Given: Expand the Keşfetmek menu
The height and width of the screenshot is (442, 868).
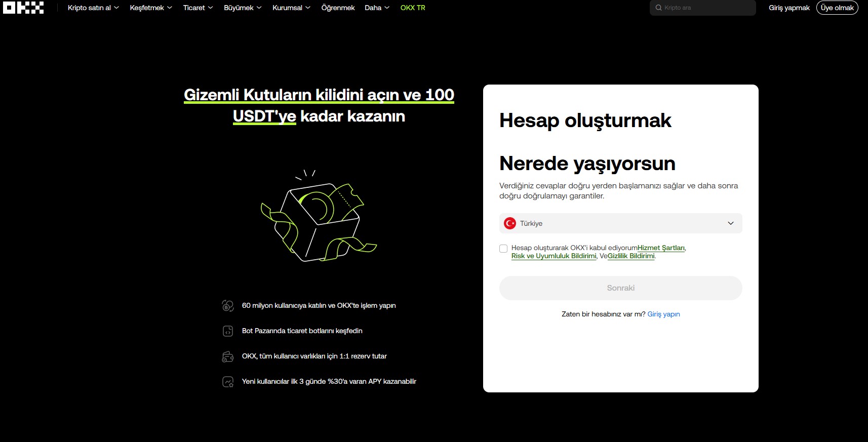Looking at the screenshot, I should 151,8.
